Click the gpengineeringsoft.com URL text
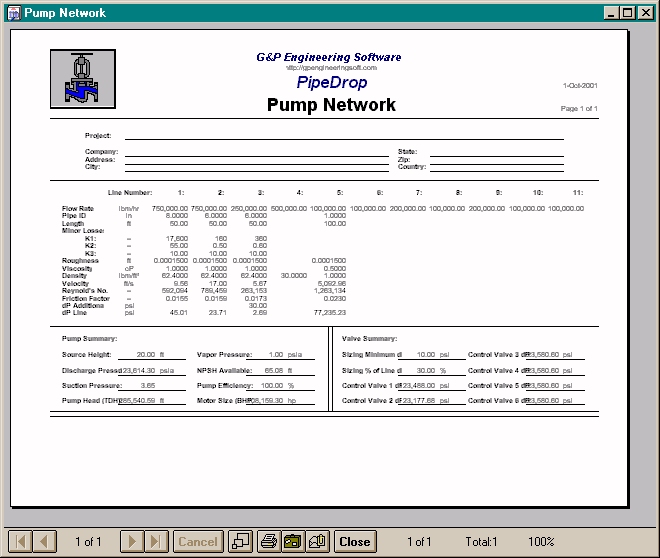Viewport: 660px width, 558px height. tap(331, 68)
